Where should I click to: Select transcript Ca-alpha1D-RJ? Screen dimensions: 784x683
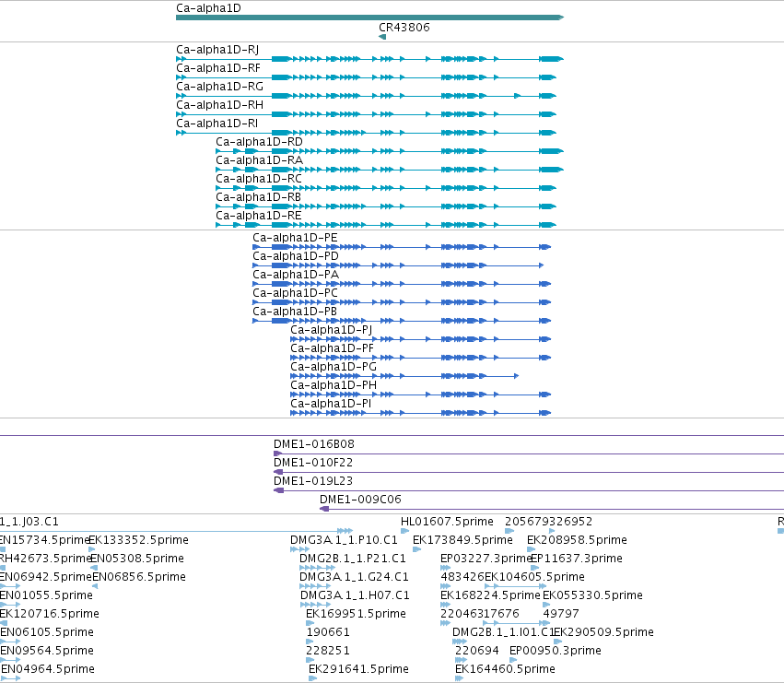point(217,50)
